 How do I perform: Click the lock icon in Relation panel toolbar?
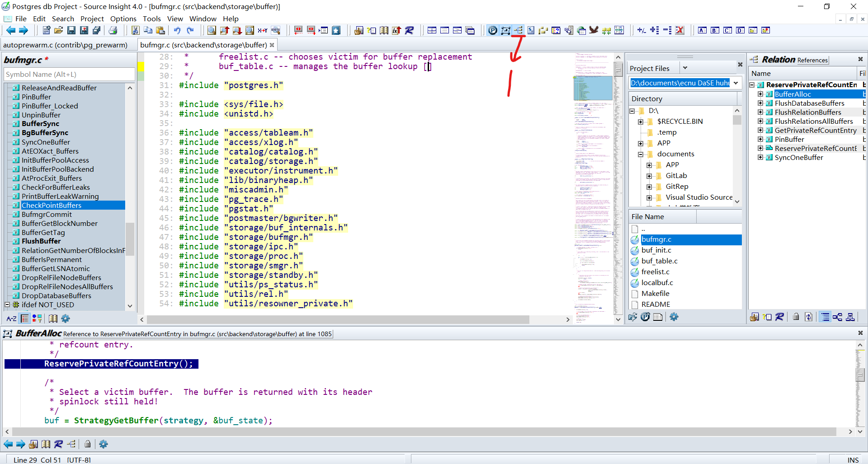tap(796, 317)
